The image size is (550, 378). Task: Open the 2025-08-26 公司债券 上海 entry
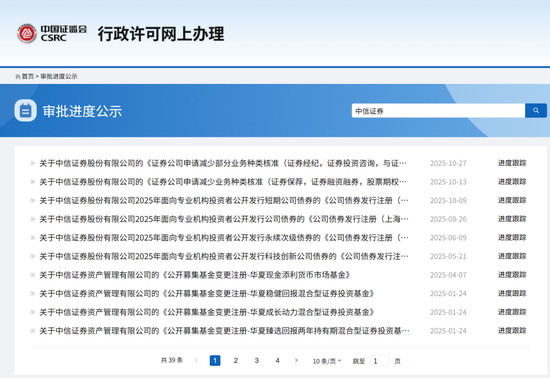224,219
